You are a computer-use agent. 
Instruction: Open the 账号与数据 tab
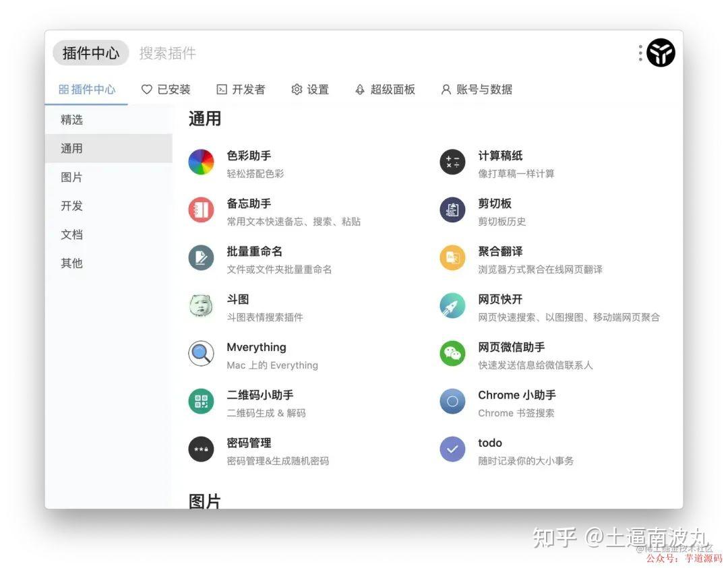click(x=477, y=90)
